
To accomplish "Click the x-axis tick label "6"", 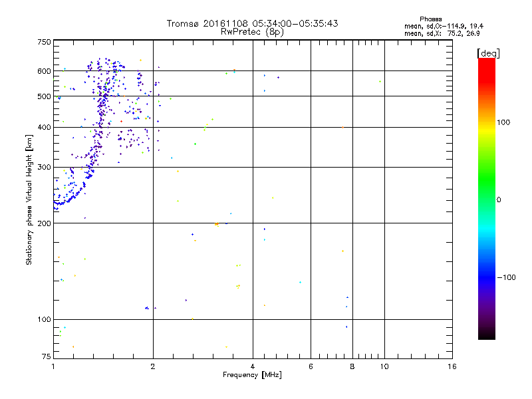I will click(311, 366).
